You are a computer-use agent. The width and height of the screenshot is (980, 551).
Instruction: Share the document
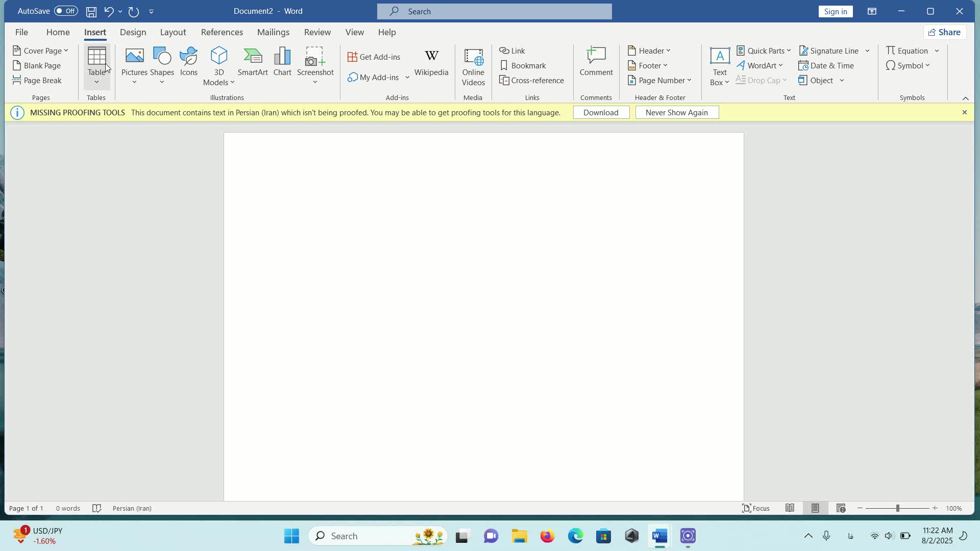[x=945, y=32]
